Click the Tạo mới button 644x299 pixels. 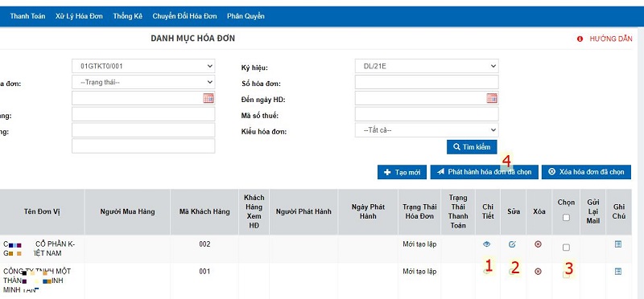[402, 172]
